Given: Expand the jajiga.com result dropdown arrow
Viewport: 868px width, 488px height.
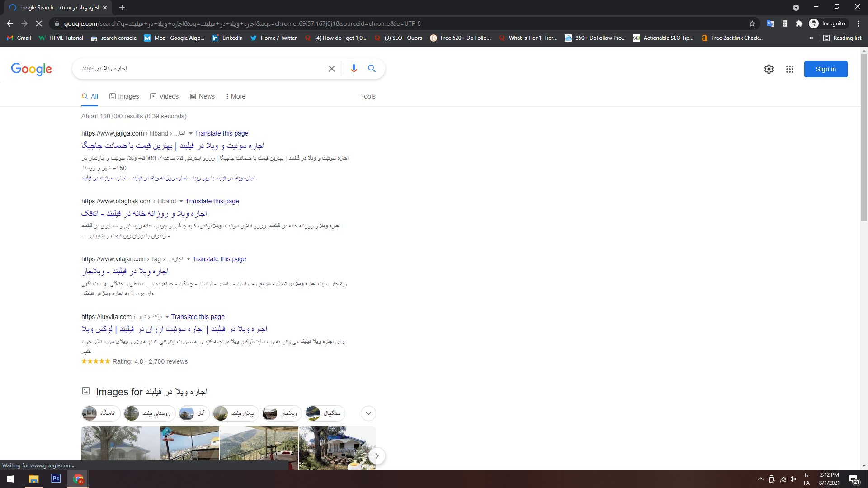Looking at the screenshot, I should (x=190, y=133).
